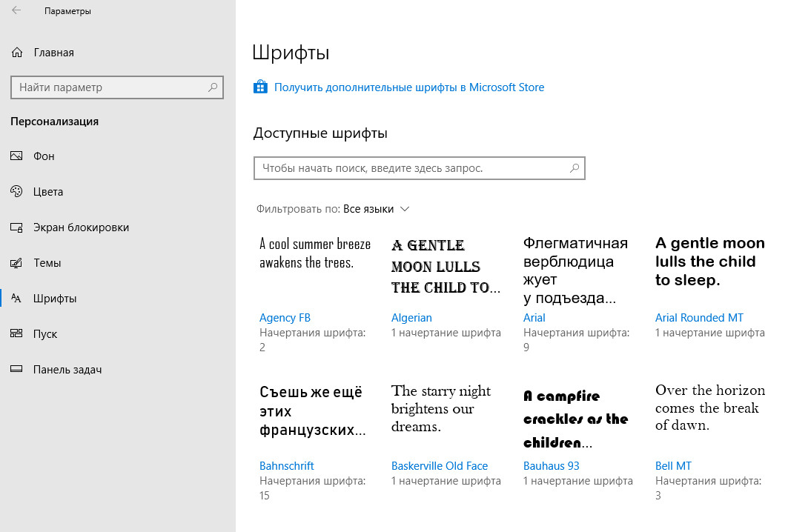Click the Фильтровать по label
This screenshot has height=532, width=788.
299,209
